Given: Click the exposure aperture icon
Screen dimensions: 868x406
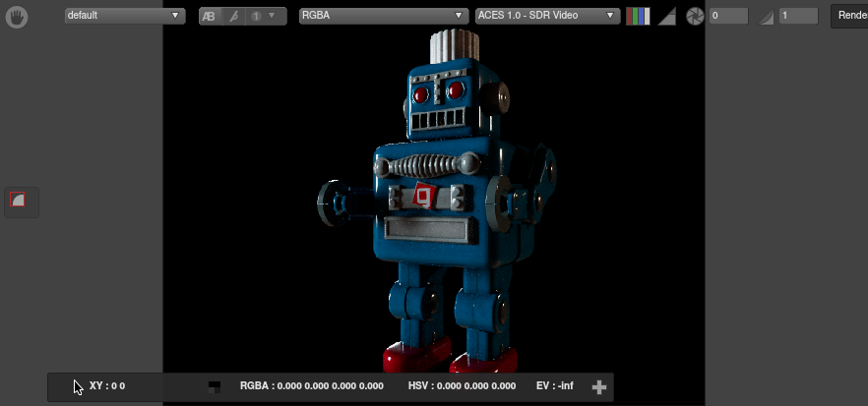Looking at the screenshot, I should click(695, 16).
